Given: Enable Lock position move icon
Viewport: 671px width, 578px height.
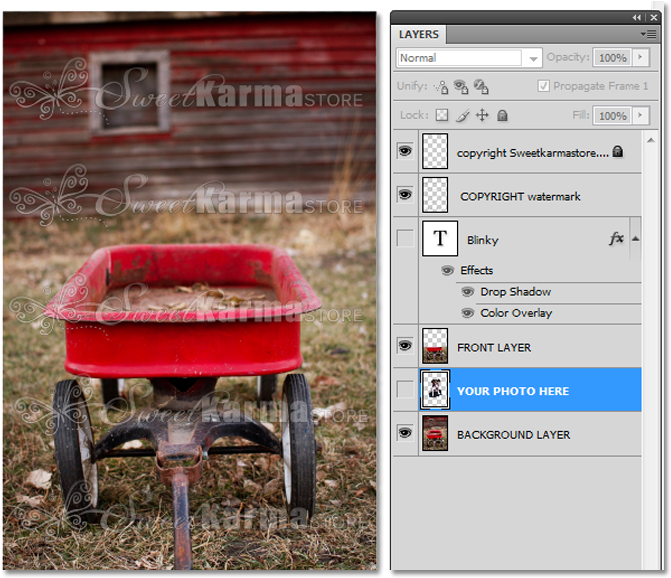Looking at the screenshot, I should coord(482,115).
